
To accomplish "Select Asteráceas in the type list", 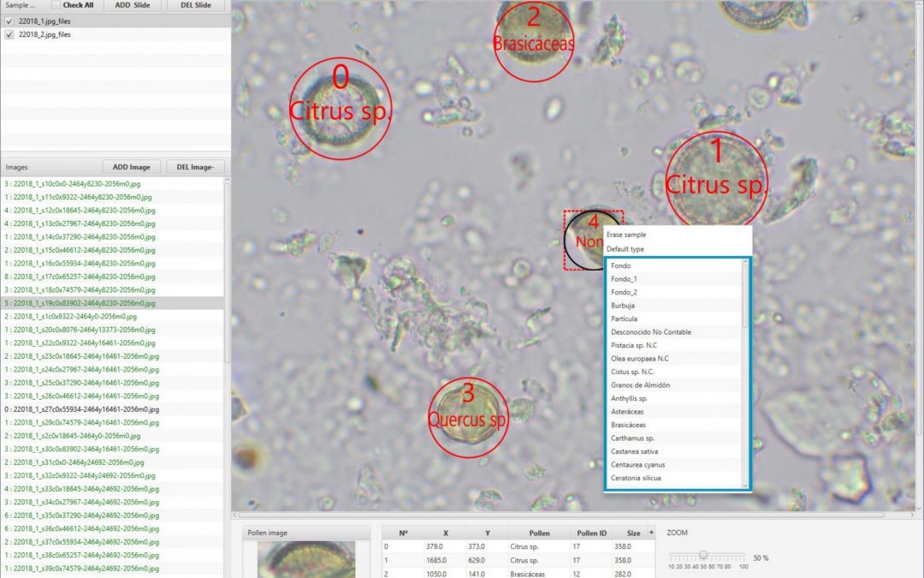I will 673,412.
